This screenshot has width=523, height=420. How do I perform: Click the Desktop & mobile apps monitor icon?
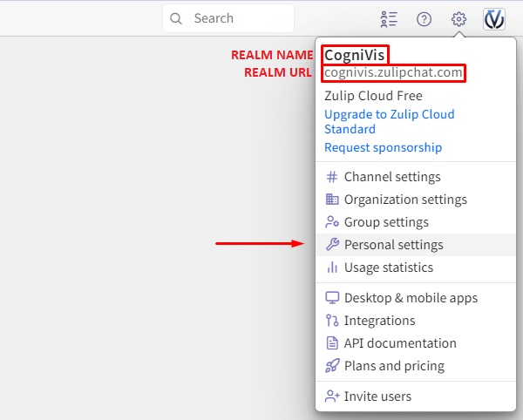click(331, 298)
